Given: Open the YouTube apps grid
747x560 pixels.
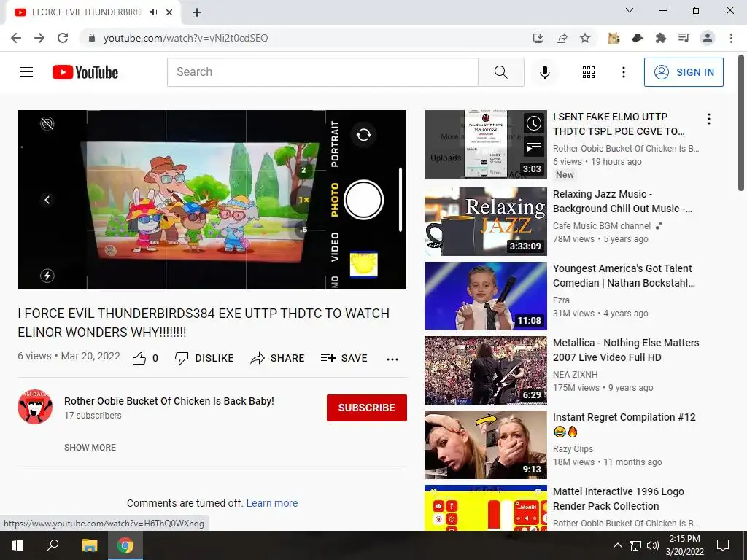Looking at the screenshot, I should 589,72.
